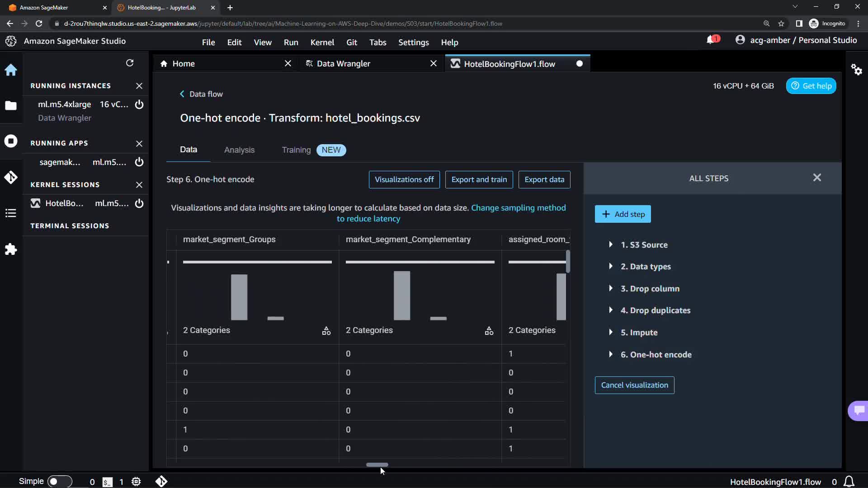Click the horizontal scrollbar thumb under table
The image size is (868, 488).
[377, 465]
